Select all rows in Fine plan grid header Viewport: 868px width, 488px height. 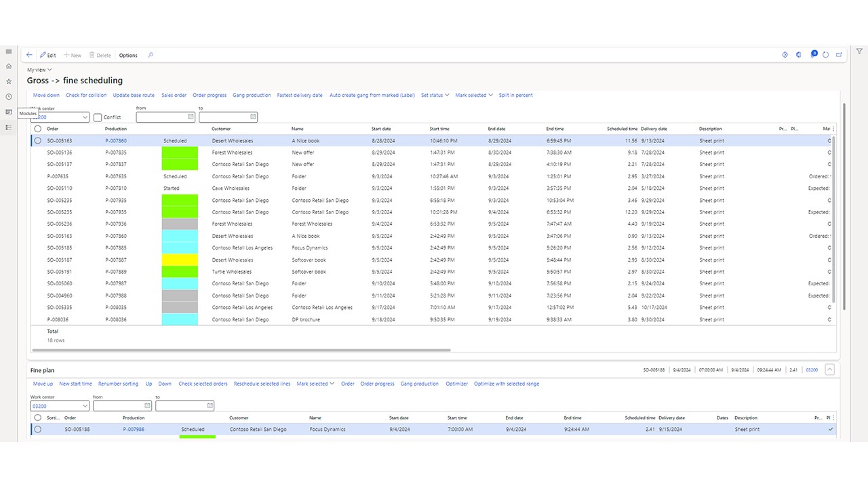(x=38, y=418)
